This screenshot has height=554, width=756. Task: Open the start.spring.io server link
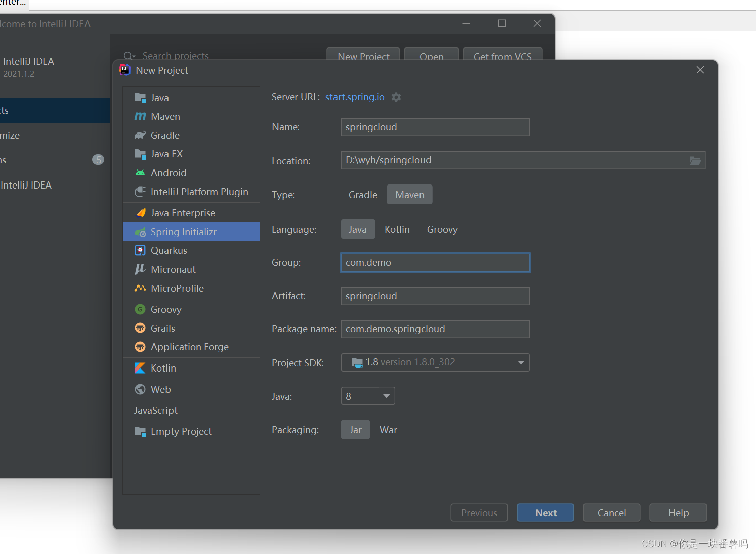click(355, 97)
